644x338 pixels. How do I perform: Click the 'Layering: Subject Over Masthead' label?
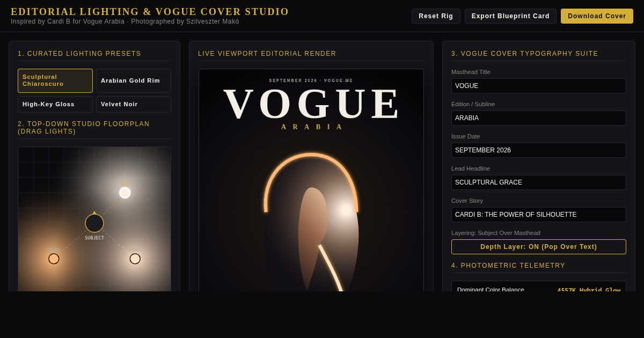coord(496,233)
